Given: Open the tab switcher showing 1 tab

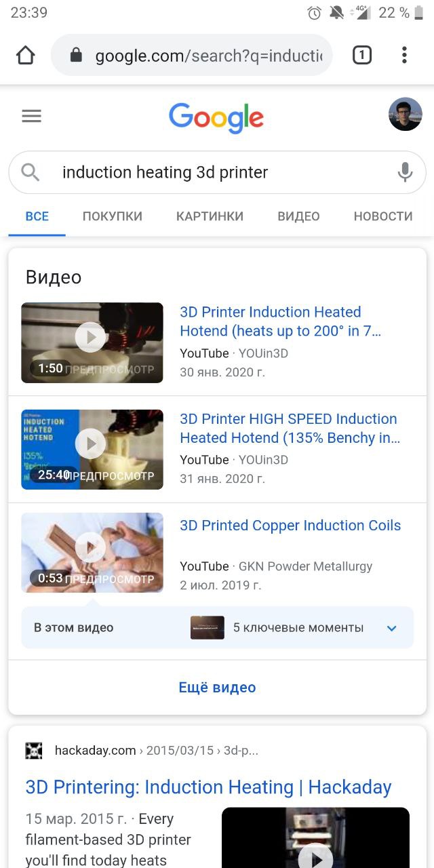Looking at the screenshot, I should 362,55.
